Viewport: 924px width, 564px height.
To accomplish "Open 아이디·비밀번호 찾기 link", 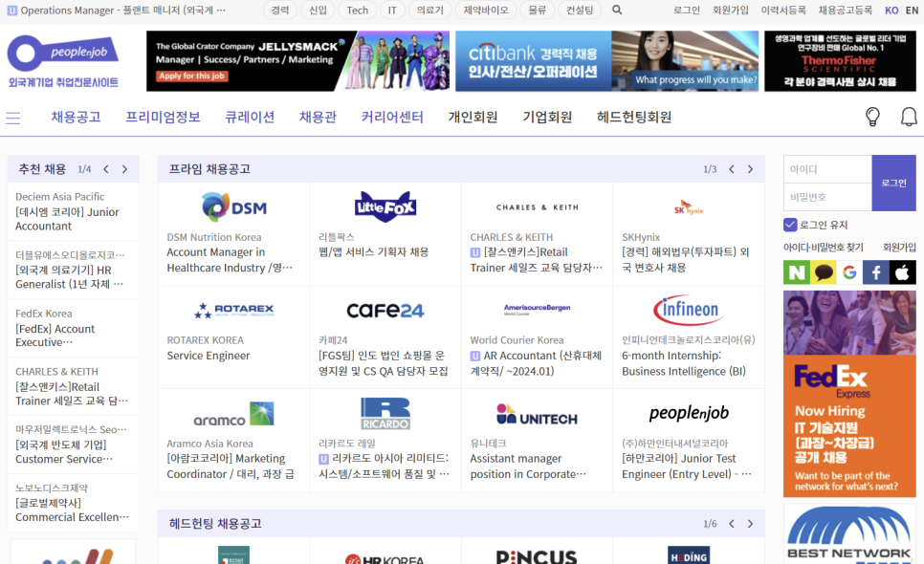I will point(824,248).
